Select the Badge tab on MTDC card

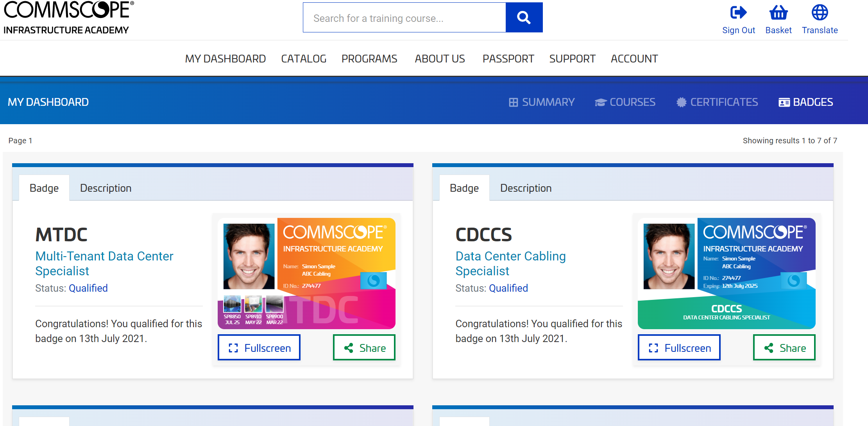click(x=44, y=188)
